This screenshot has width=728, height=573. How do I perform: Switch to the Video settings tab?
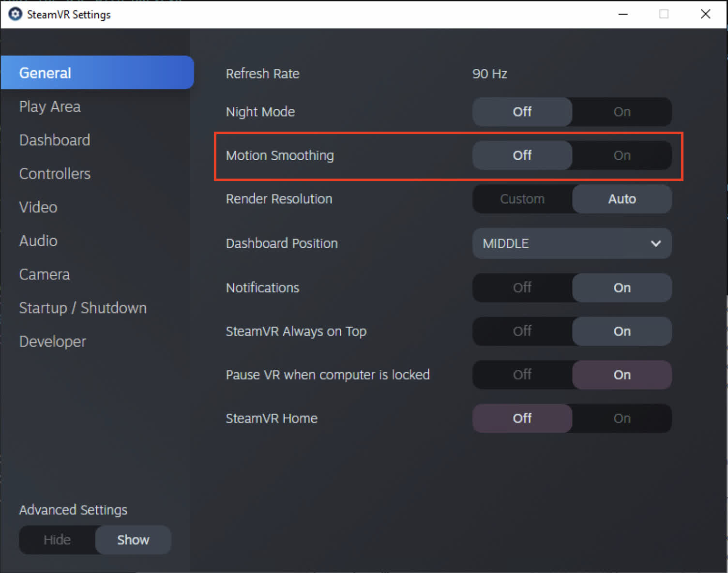[x=38, y=207]
